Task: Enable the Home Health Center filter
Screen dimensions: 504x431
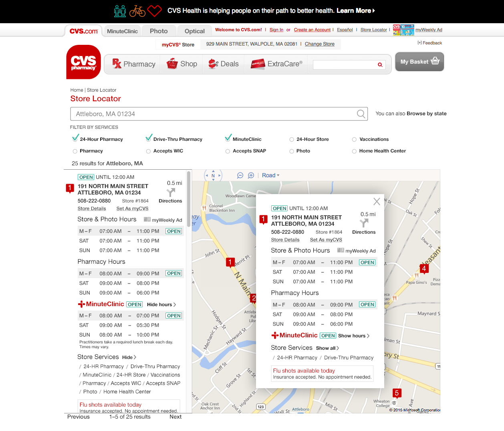Action: tap(354, 151)
